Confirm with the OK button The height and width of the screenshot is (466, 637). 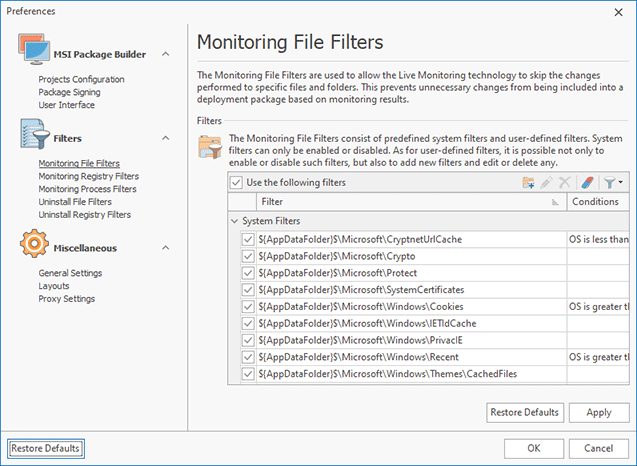pos(534,449)
